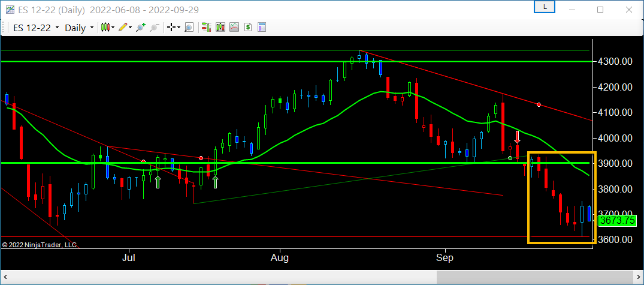Click the window link button labeled L
The width and height of the screenshot is (644, 285).
click(x=545, y=7)
